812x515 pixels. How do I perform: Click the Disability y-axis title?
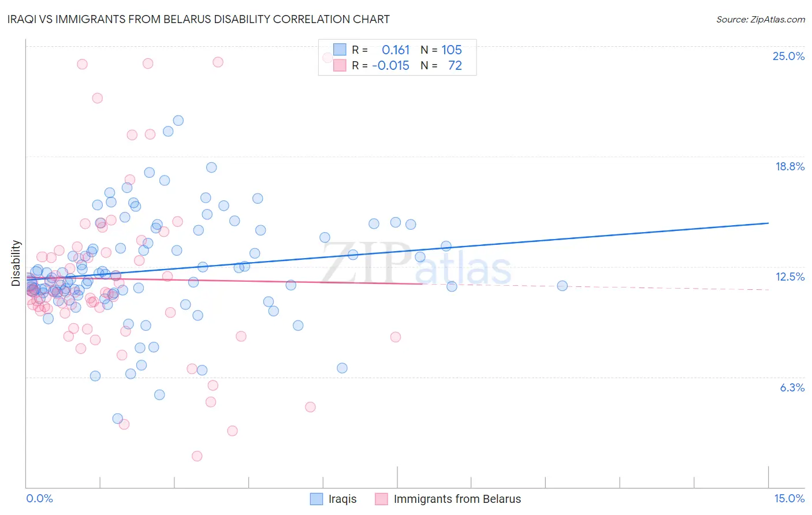[16, 263]
